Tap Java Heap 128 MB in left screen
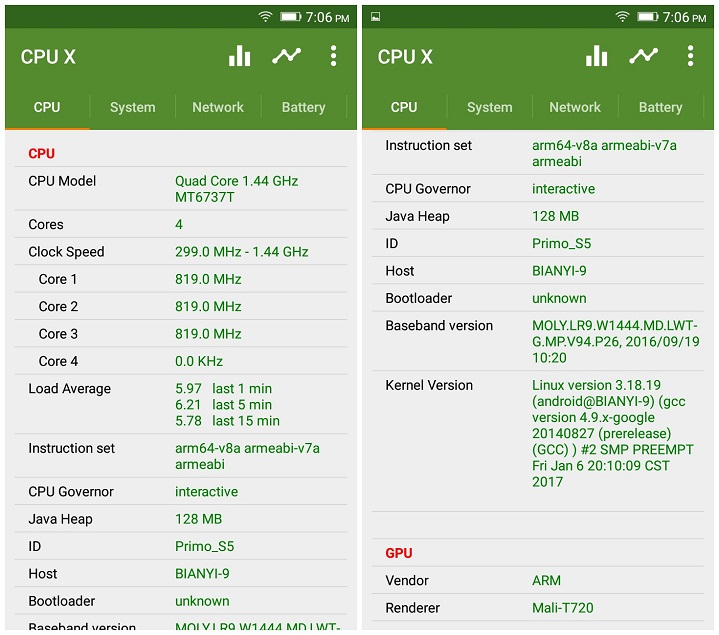 181,519
